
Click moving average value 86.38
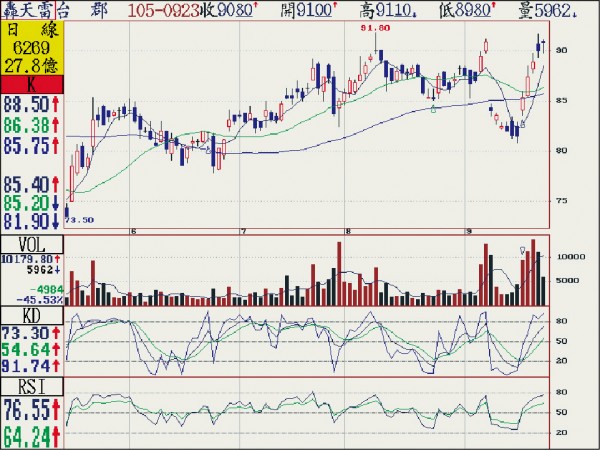pyautogui.click(x=31, y=125)
